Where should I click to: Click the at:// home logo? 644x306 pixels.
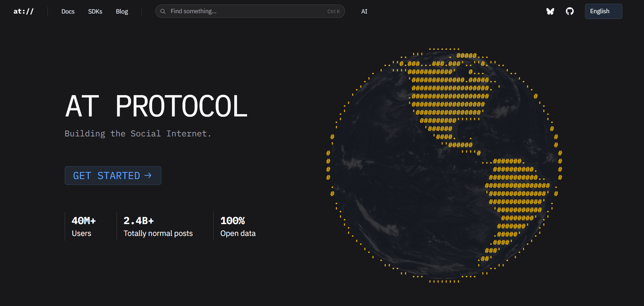(23, 11)
